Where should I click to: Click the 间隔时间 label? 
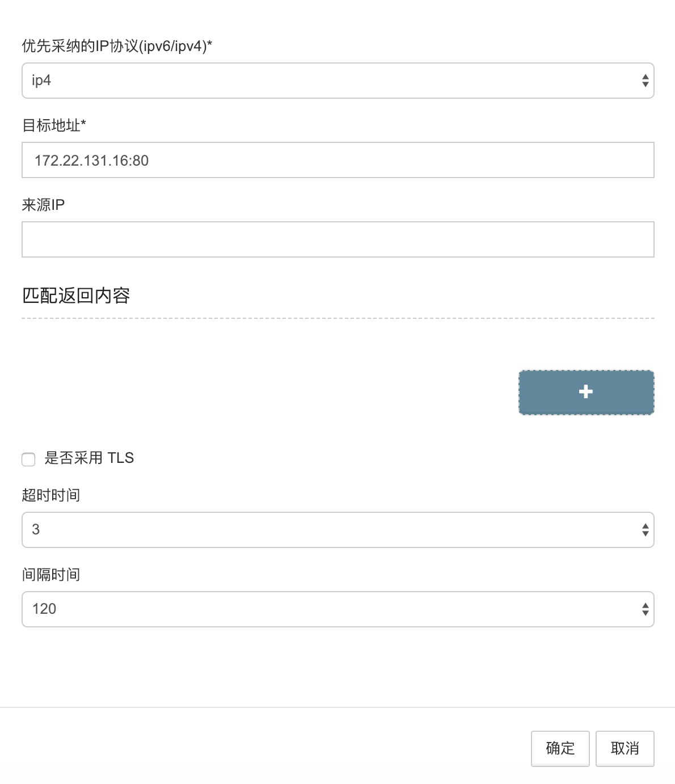(x=50, y=575)
